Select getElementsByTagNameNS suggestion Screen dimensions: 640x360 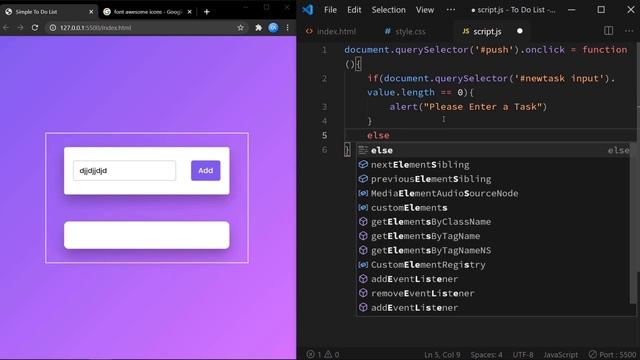click(494, 250)
